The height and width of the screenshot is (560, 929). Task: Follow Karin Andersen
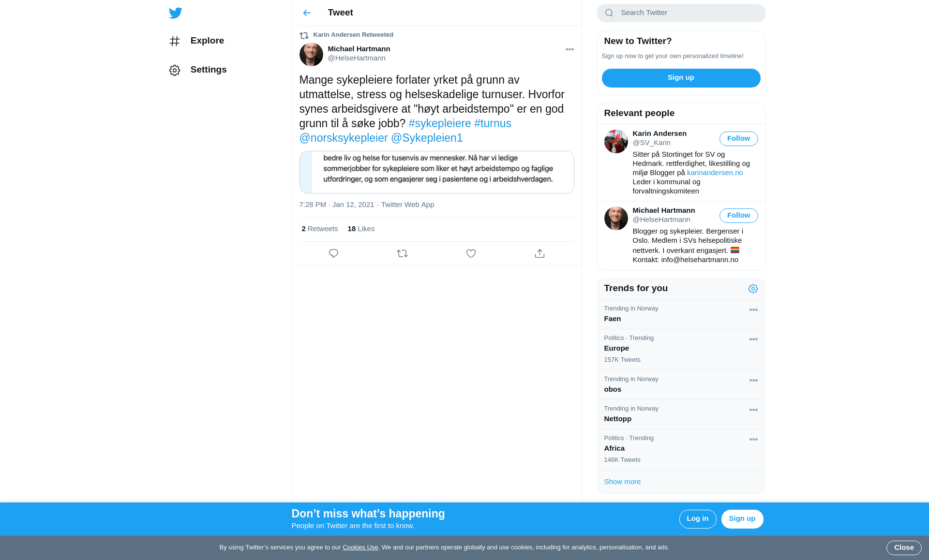click(x=738, y=139)
